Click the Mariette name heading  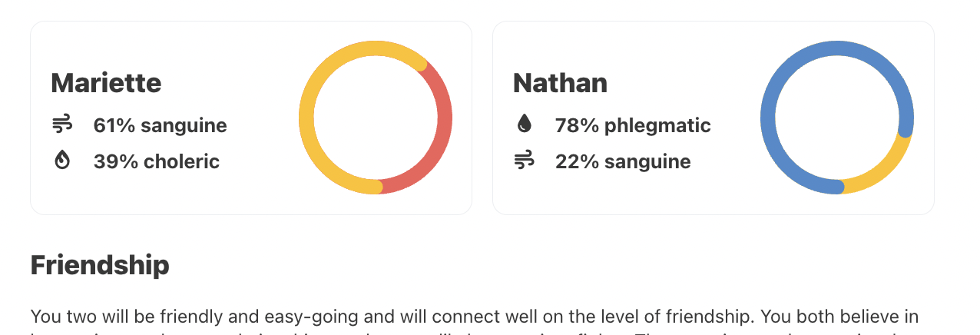106,83
